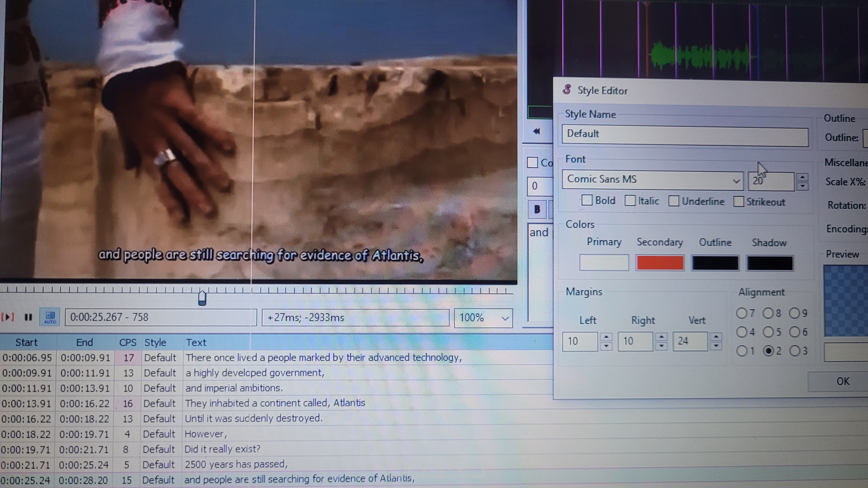Image resolution: width=868 pixels, height=488 pixels.
Task: Click the play-line video button
Action: [x=7, y=317]
